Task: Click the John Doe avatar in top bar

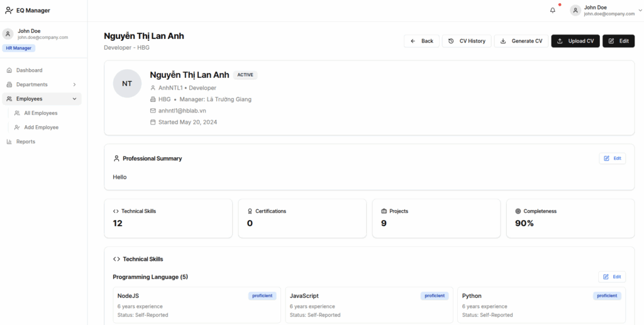Action: (575, 10)
